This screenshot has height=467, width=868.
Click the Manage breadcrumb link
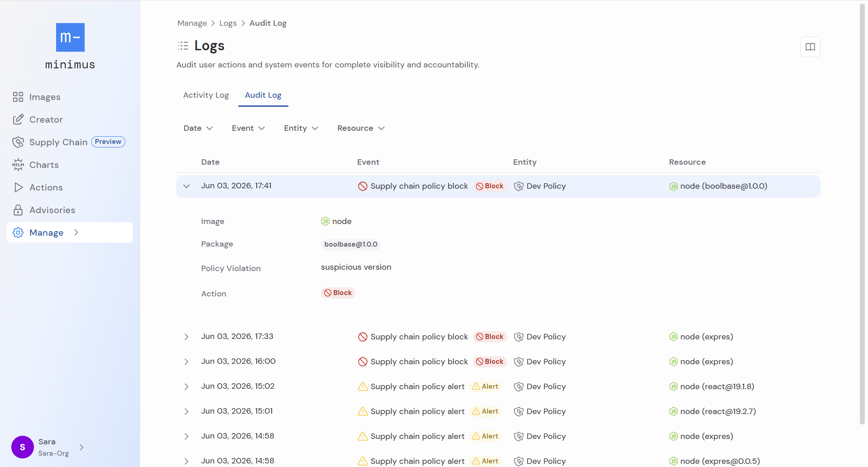click(x=192, y=23)
